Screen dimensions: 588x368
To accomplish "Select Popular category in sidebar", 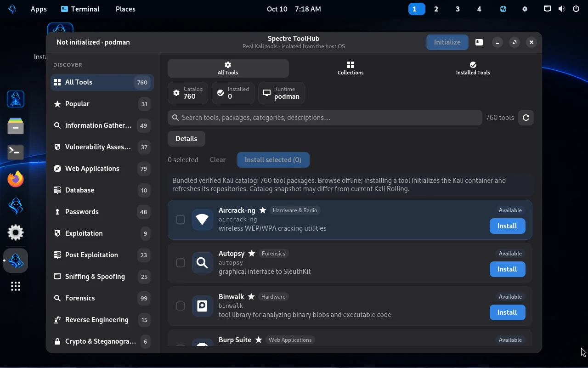I will coord(102,104).
